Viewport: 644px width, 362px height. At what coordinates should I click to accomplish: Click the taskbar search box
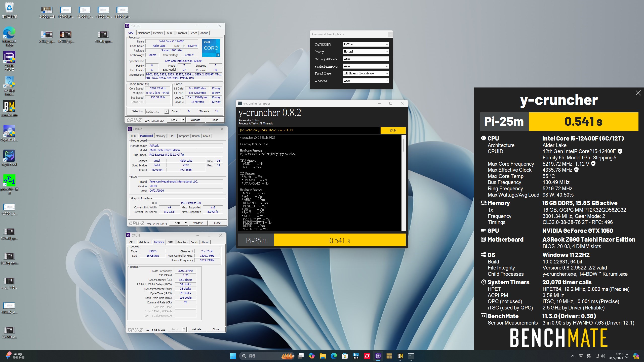267,356
